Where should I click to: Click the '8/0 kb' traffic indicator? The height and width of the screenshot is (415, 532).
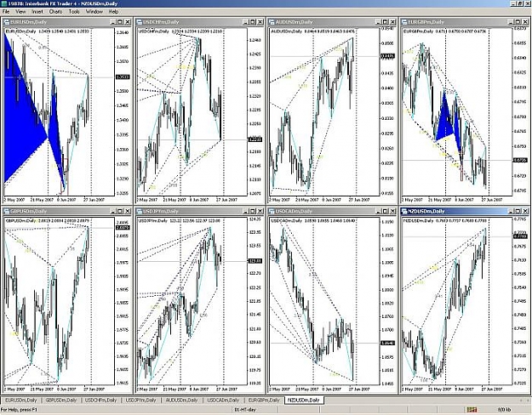point(504,410)
